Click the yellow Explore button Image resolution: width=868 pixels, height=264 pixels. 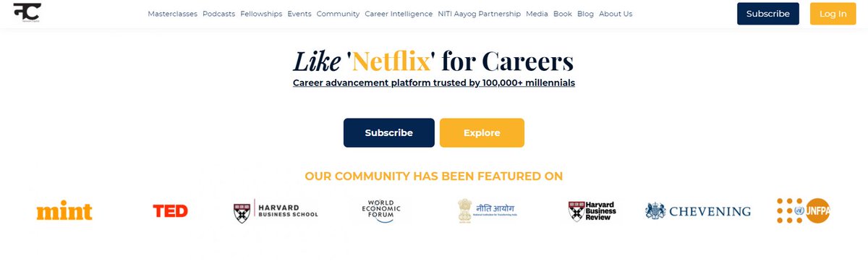point(482,133)
